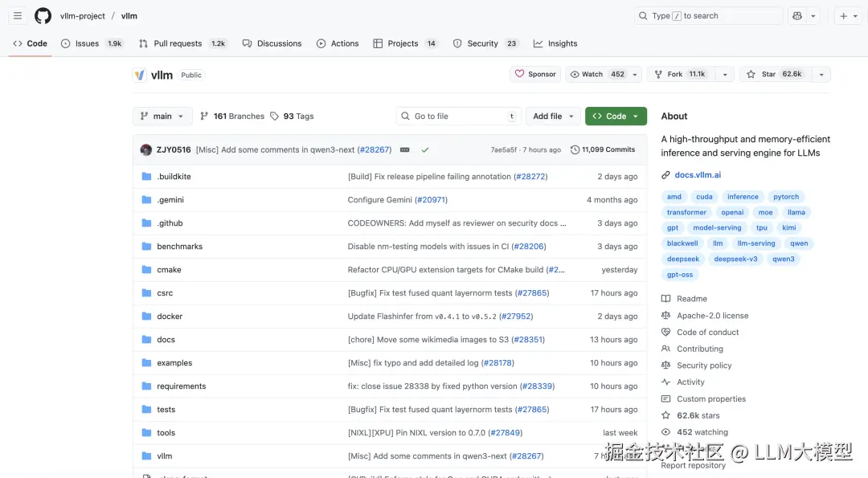Select the gpt-oss topic tag

[x=680, y=275]
